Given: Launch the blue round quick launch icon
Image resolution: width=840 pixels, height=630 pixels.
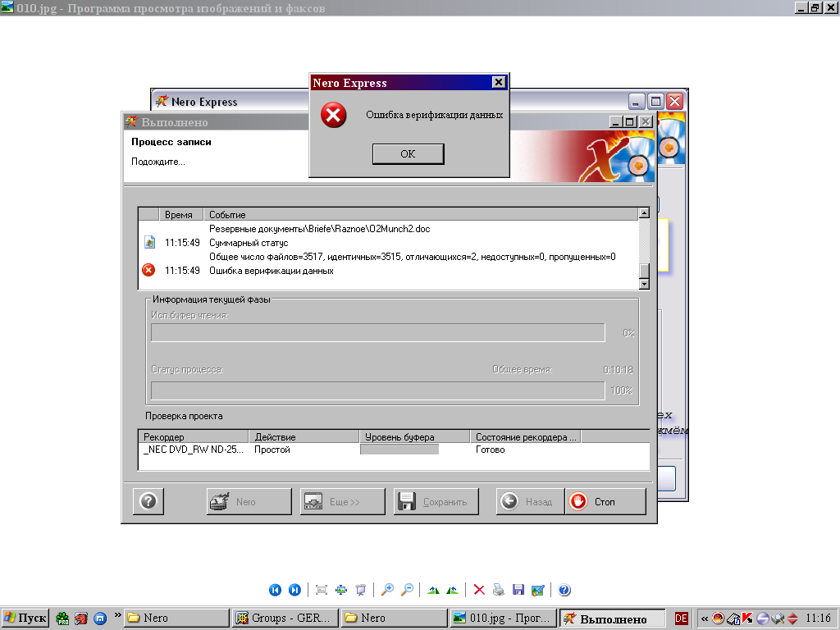Looking at the screenshot, I should [x=99, y=619].
